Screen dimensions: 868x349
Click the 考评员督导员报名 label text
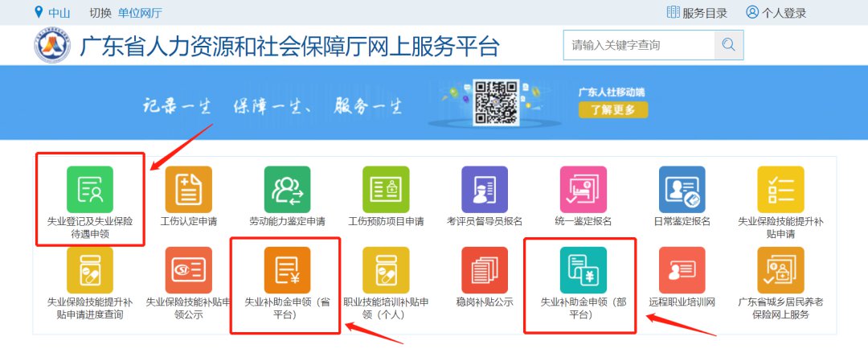485,222
